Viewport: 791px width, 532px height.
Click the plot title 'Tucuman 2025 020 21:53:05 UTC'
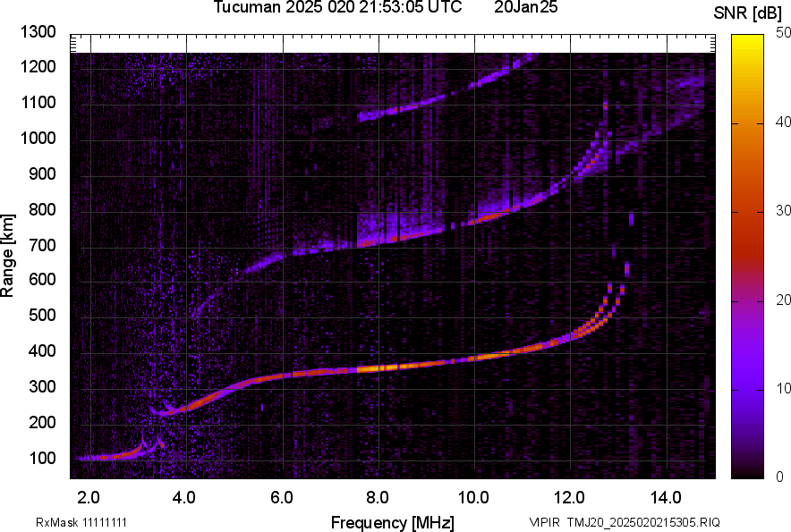click(337, 7)
